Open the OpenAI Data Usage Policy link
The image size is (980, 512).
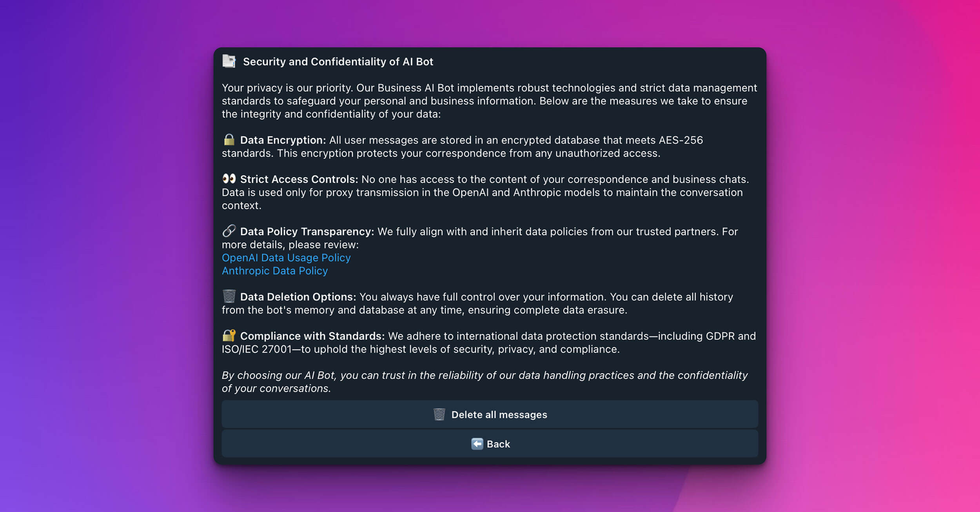click(286, 258)
